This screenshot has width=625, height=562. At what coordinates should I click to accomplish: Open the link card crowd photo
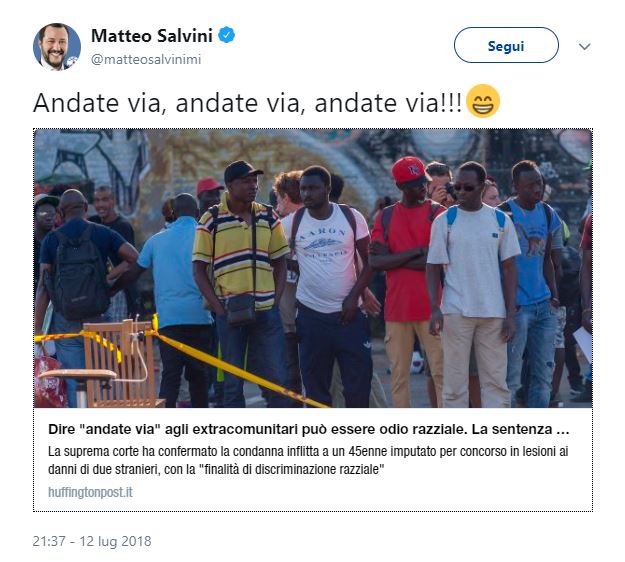(x=313, y=268)
